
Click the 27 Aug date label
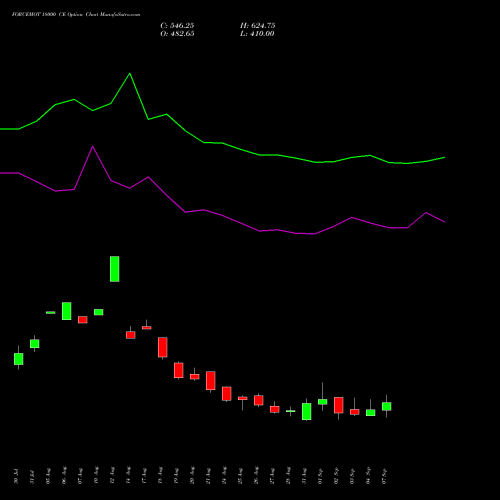pyautogui.click(x=272, y=476)
